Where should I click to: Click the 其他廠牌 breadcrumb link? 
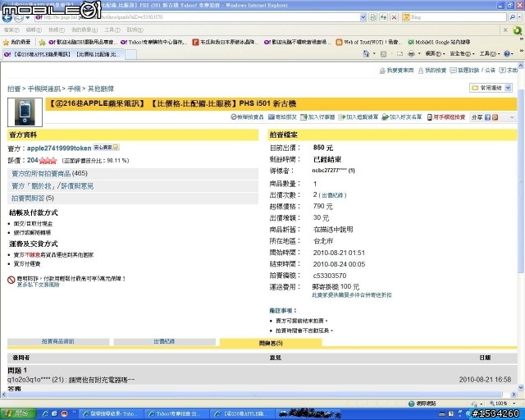(100, 89)
